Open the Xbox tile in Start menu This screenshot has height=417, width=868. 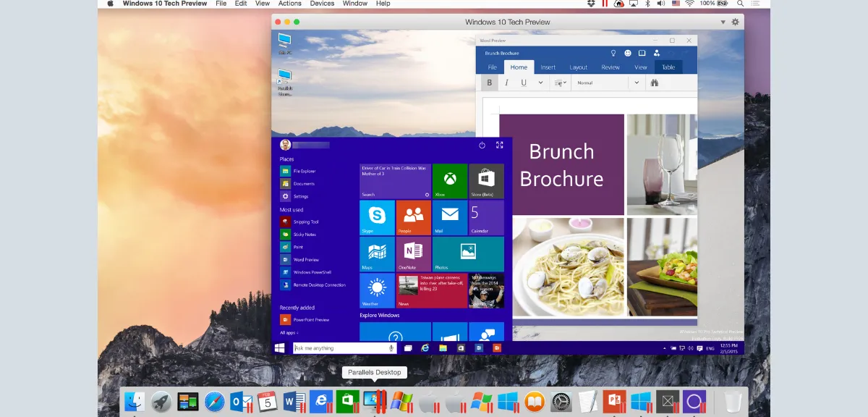click(450, 181)
